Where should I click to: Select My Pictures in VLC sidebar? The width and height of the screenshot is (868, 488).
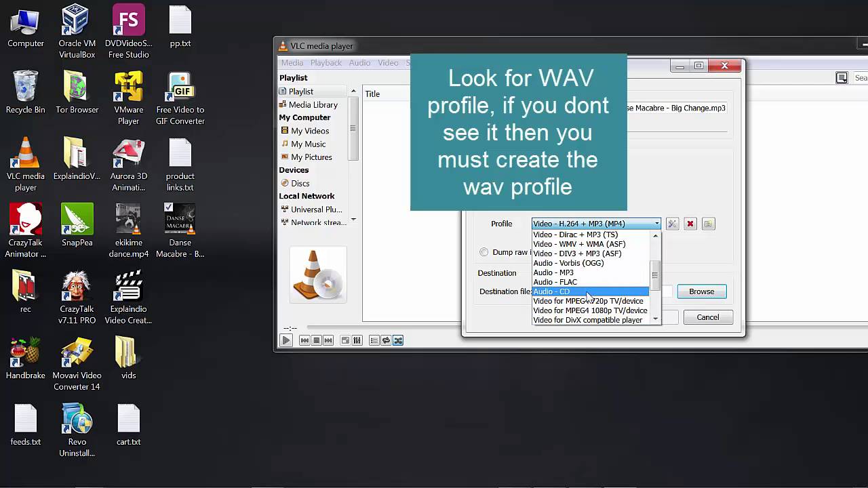pyautogui.click(x=311, y=157)
